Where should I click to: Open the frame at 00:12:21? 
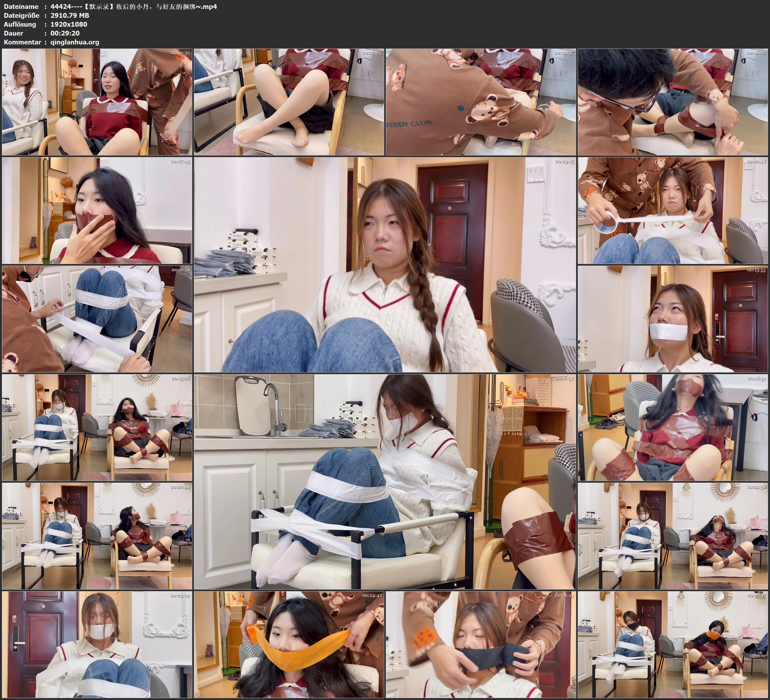97,319
